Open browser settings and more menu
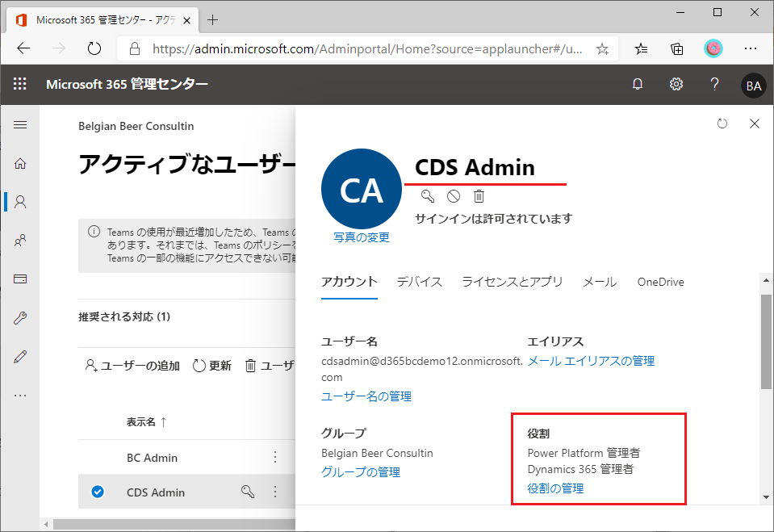 751,48
